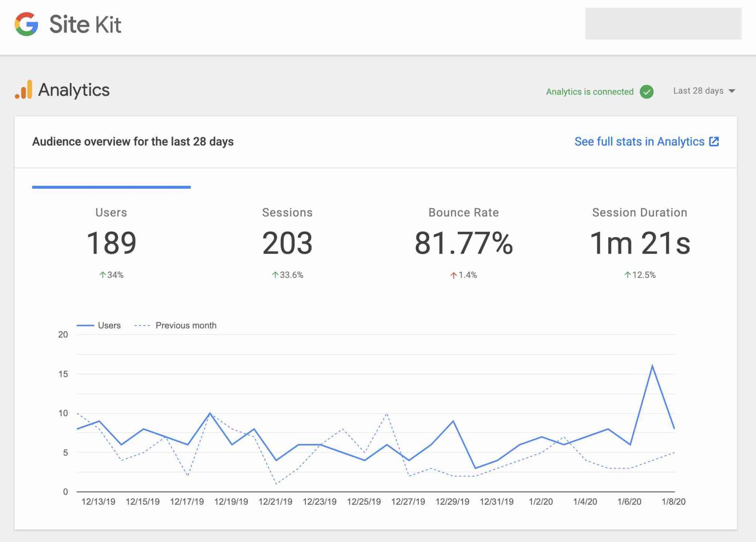Click the Sessions 33.6% increase arrow
This screenshot has width=756, height=542.
pyautogui.click(x=275, y=275)
